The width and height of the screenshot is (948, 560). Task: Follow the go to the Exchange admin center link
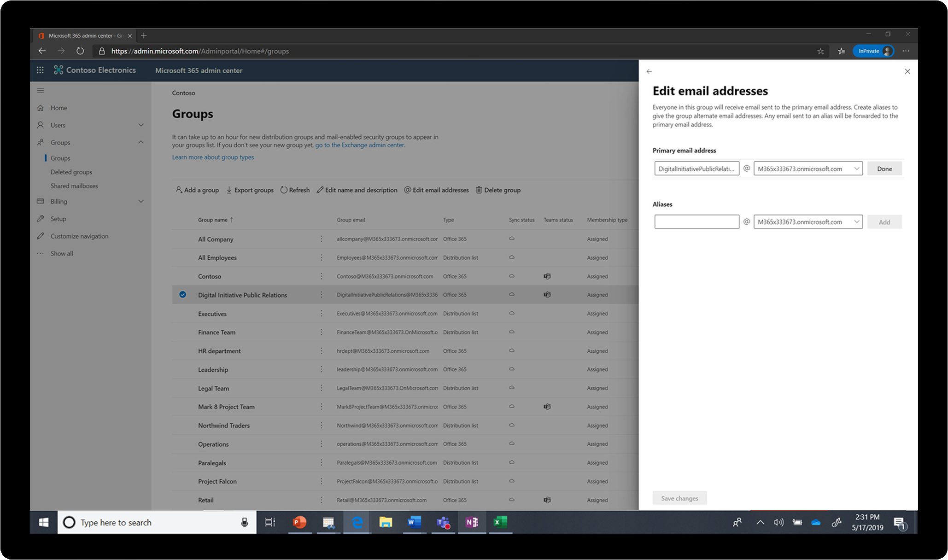pos(359,145)
